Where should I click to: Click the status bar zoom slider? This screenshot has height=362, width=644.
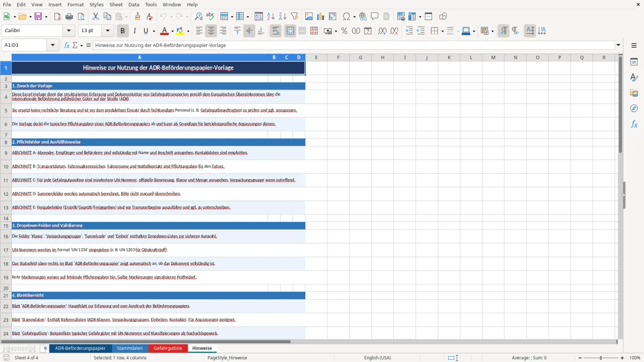click(x=601, y=358)
